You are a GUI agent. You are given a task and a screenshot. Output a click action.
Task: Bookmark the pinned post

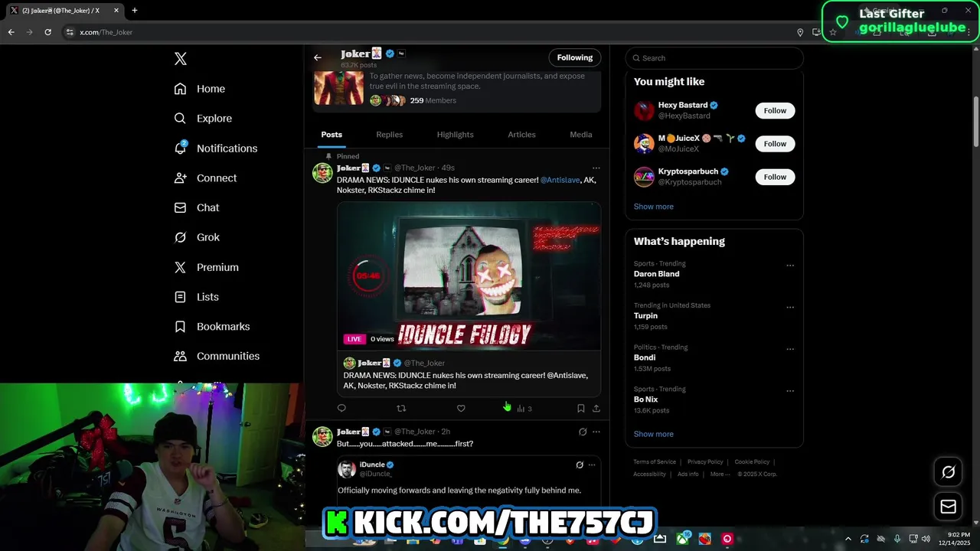click(581, 409)
